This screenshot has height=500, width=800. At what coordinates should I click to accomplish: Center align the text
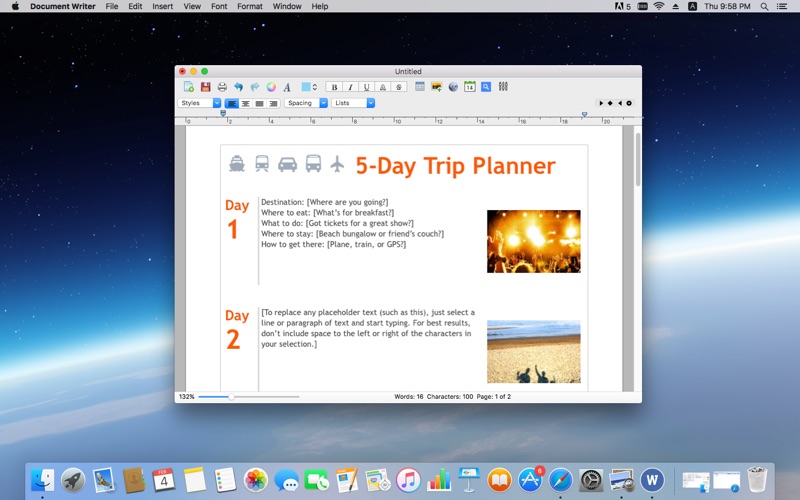pos(245,104)
